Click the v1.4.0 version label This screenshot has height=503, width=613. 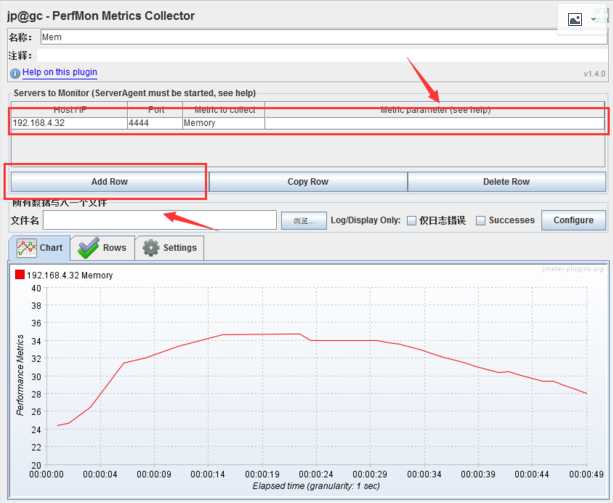coord(594,74)
